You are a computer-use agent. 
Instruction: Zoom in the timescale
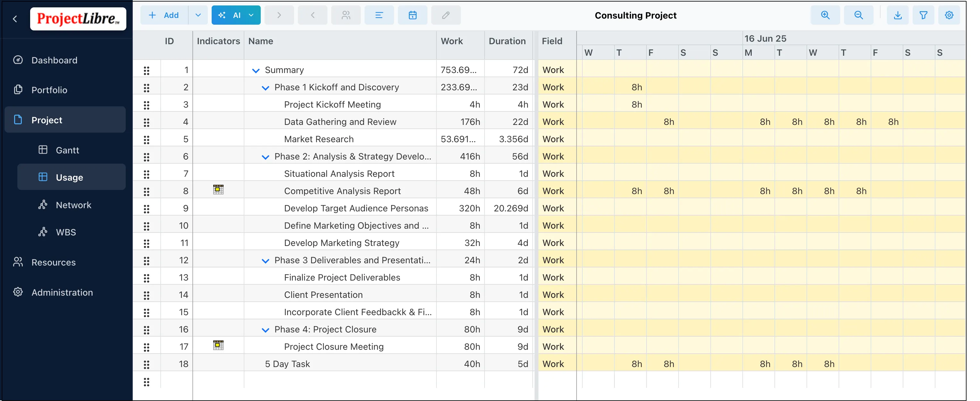tap(825, 15)
